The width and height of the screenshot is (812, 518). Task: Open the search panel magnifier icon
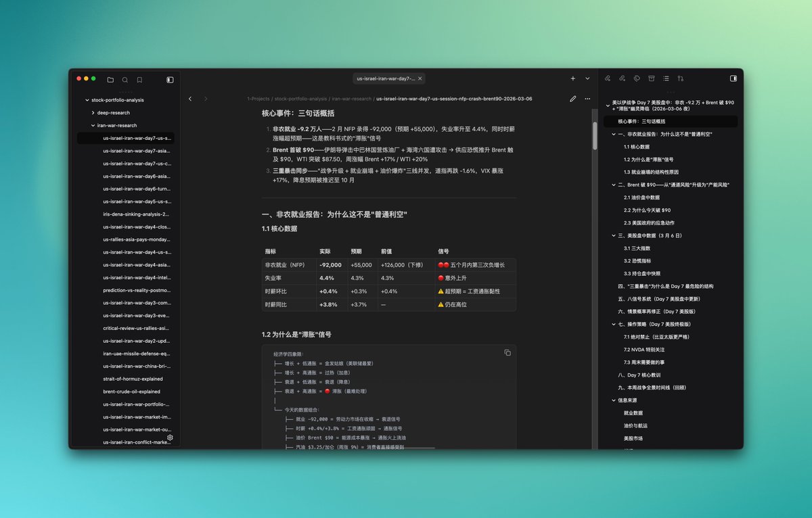(125, 79)
